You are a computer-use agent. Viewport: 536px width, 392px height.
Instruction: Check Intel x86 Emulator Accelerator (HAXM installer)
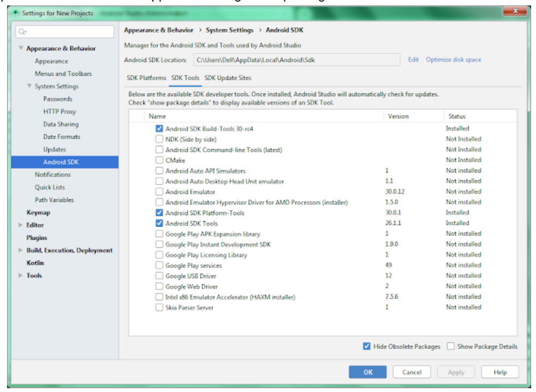click(x=159, y=297)
